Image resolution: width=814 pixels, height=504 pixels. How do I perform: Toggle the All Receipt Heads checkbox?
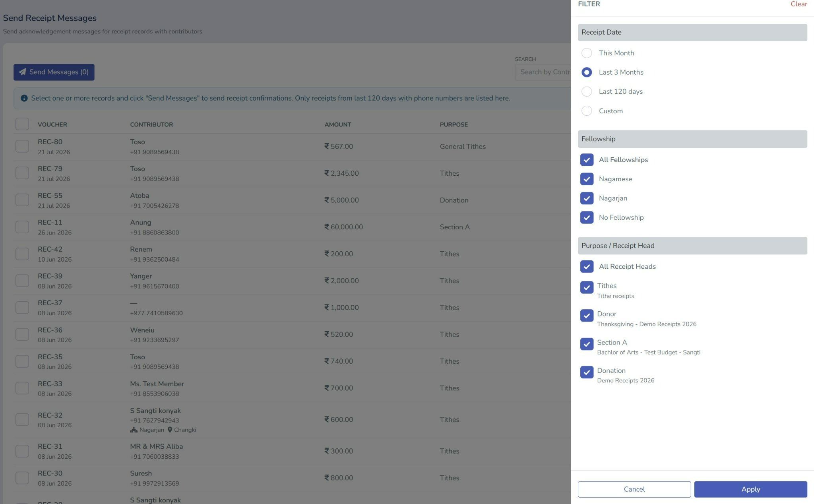[587, 266]
